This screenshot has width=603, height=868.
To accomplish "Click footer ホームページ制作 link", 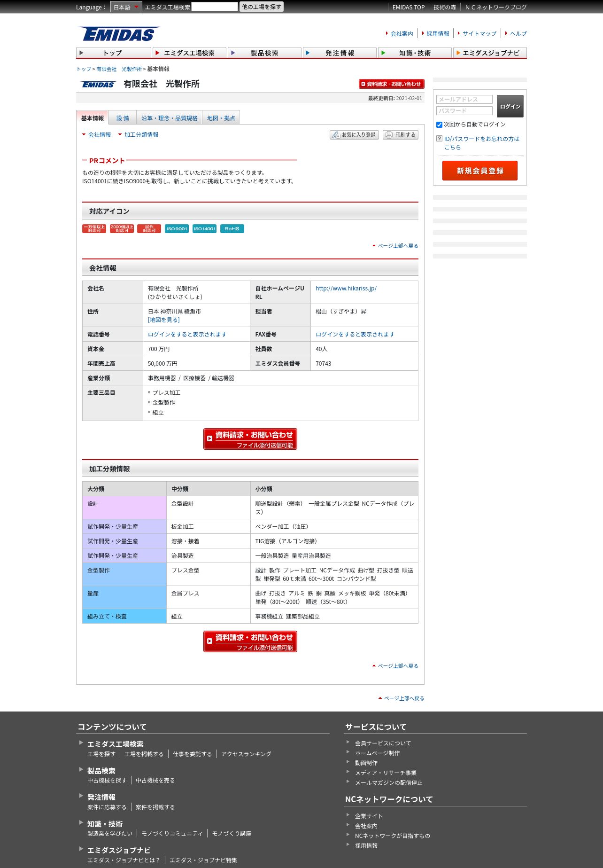I will (378, 753).
